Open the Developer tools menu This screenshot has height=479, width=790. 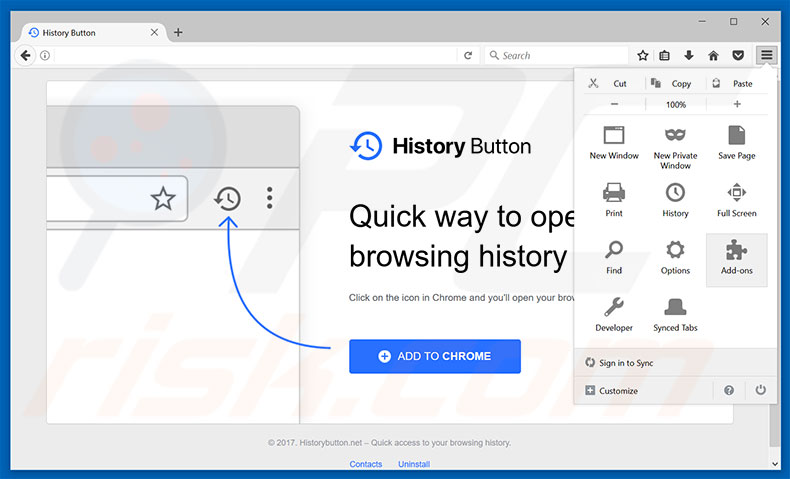coord(614,315)
